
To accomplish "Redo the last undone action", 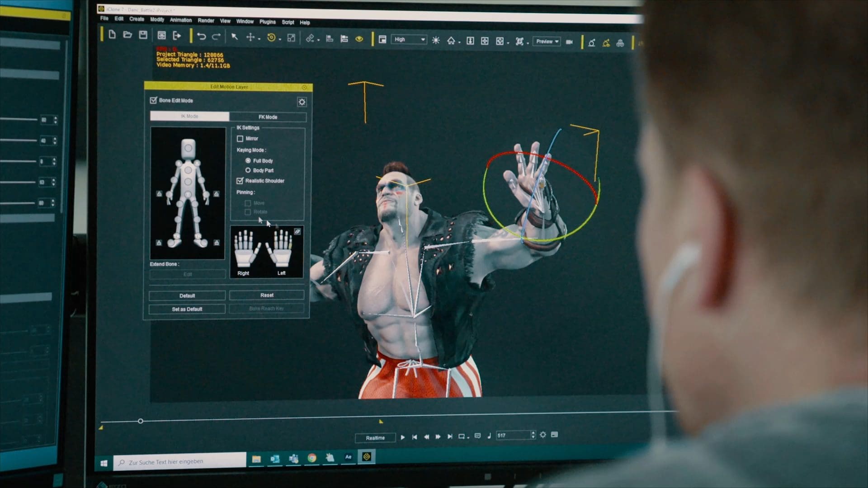I will tap(217, 37).
